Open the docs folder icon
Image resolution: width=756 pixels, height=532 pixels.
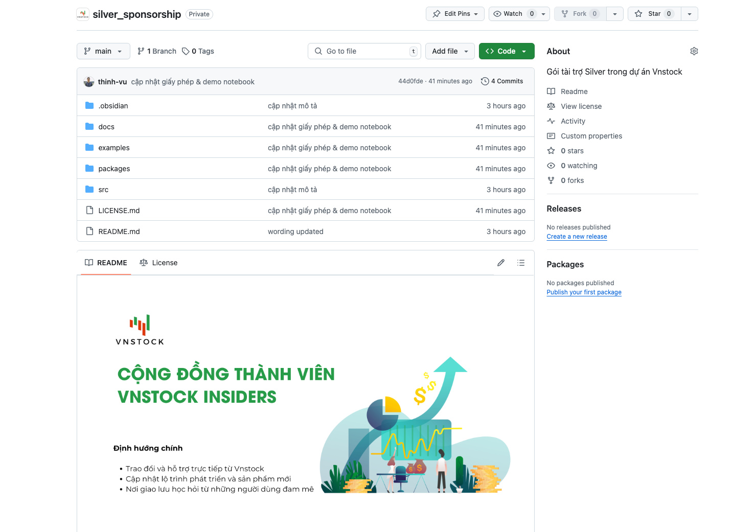pos(89,126)
